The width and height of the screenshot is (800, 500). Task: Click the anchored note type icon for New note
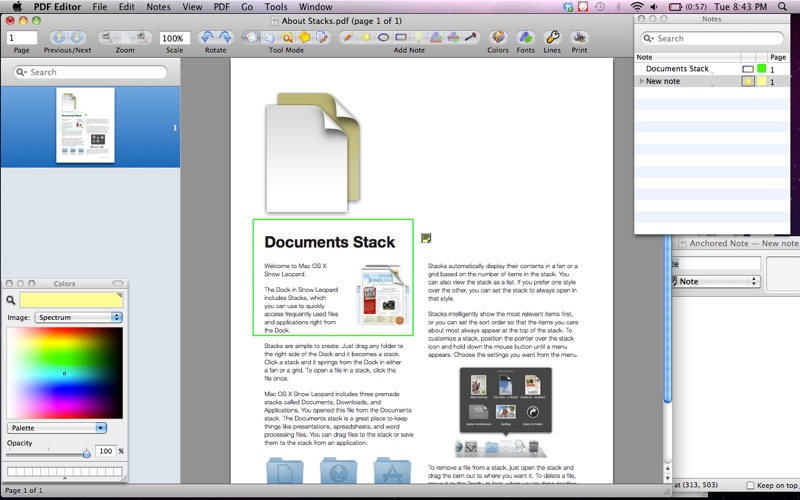pos(747,81)
